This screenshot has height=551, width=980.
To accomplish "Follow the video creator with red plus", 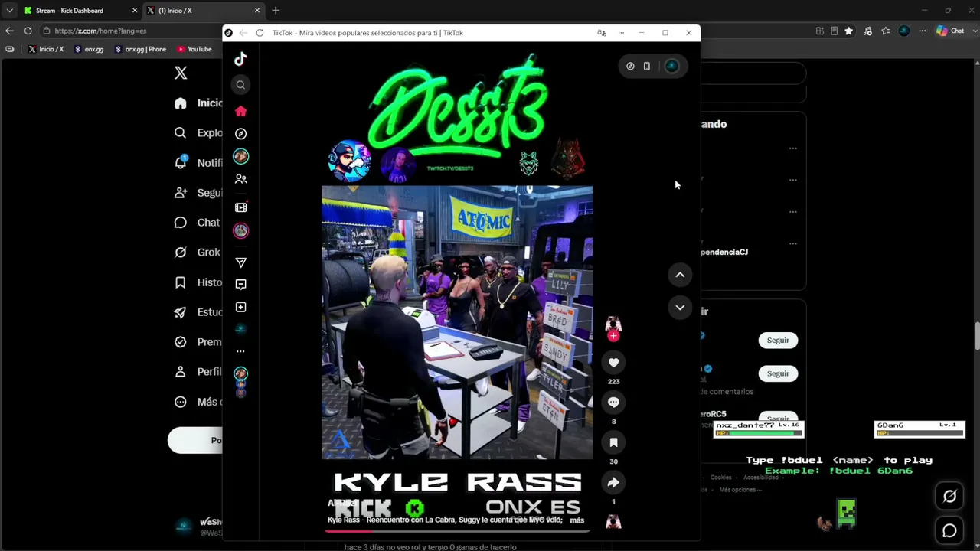I will click(x=613, y=336).
